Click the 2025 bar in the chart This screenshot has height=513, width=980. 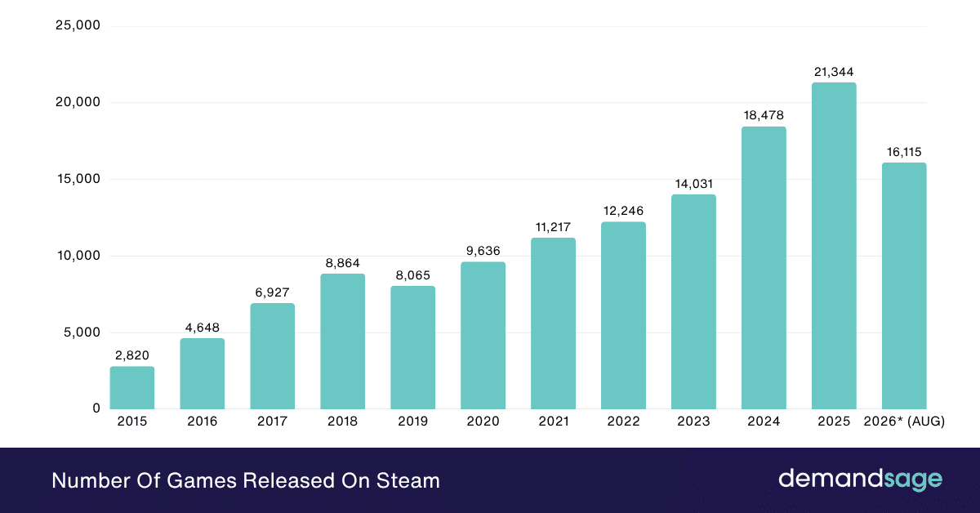(x=834, y=246)
